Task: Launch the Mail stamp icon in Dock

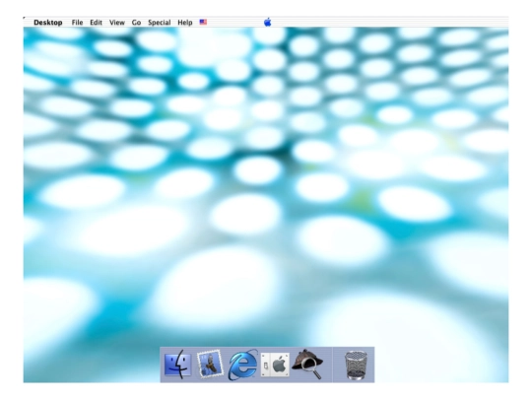Action: point(210,365)
